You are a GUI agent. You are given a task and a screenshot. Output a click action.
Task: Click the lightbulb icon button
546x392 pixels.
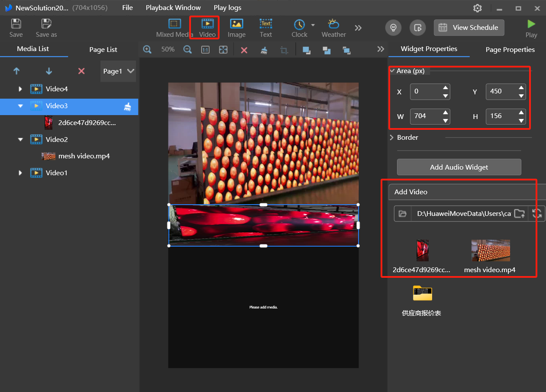pos(394,28)
